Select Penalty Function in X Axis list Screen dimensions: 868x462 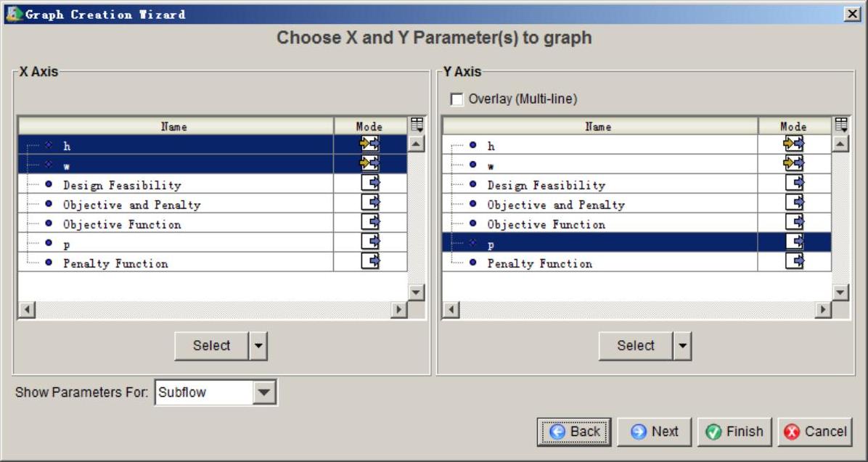tap(115, 263)
